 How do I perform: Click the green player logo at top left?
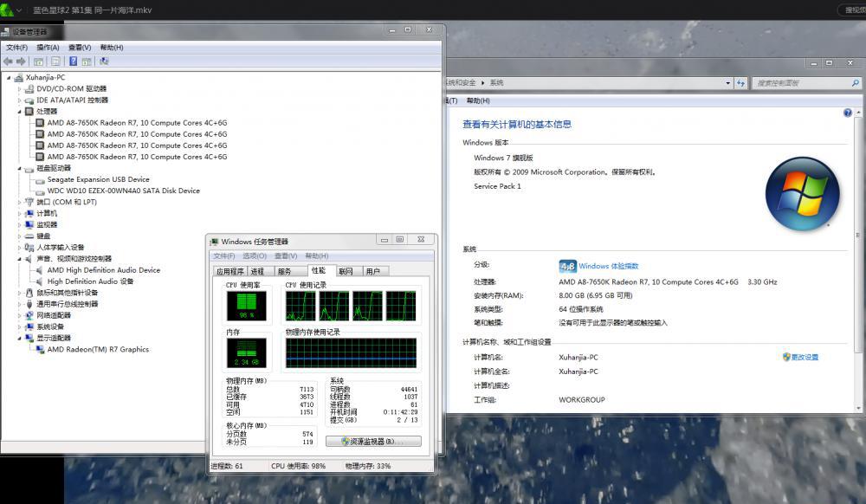[6, 10]
